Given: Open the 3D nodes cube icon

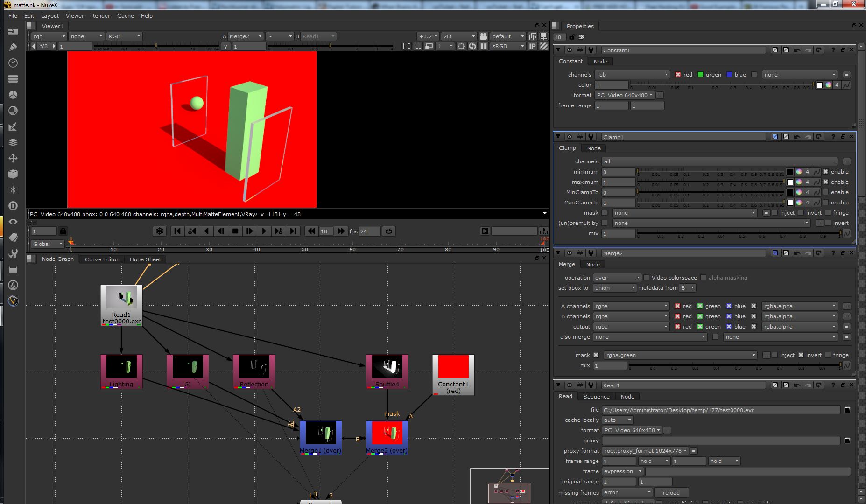Looking at the screenshot, I should [x=13, y=174].
